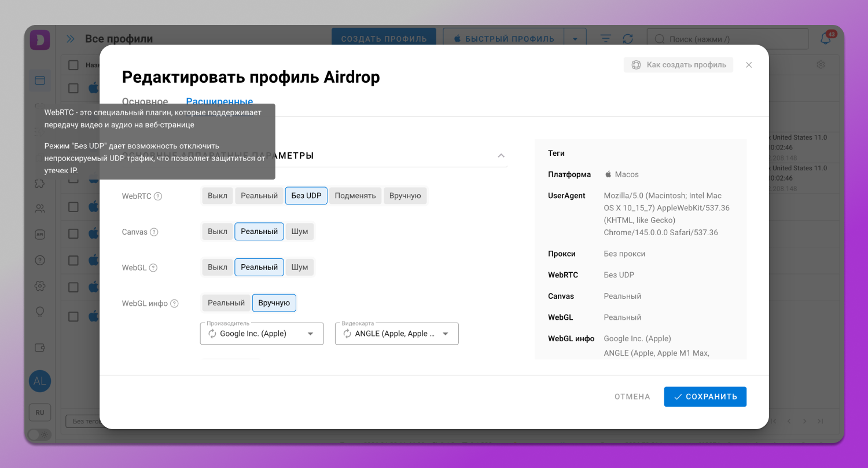
Task: Click the refresh profiles icon
Action: click(628, 39)
